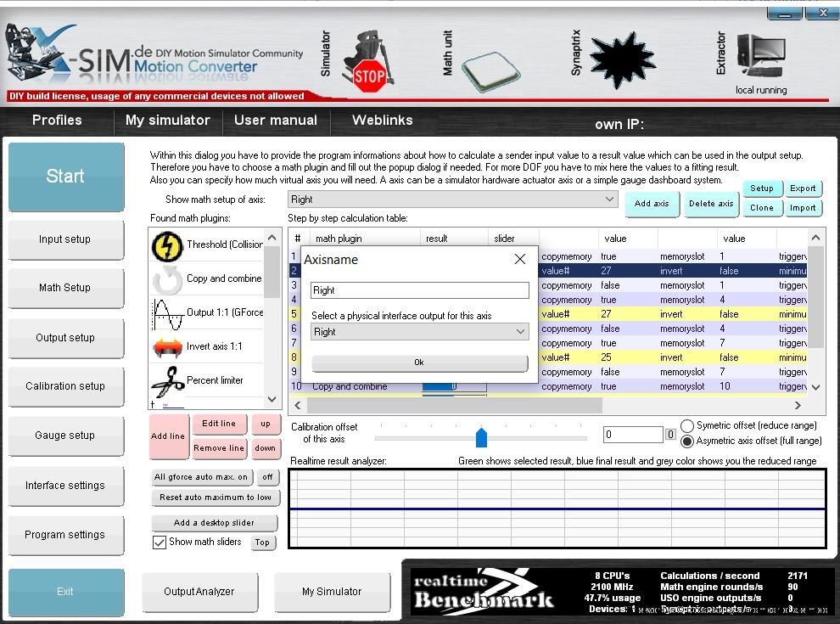The width and height of the screenshot is (840, 624).
Task: Click calculation table down scroll arrow
Action: click(x=815, y=387)
